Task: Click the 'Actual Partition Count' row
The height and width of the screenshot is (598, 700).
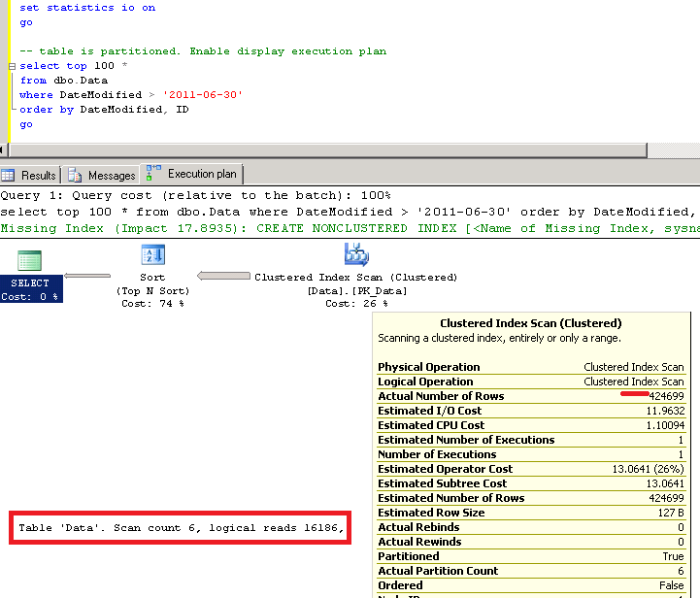Action: pos(531,571)
